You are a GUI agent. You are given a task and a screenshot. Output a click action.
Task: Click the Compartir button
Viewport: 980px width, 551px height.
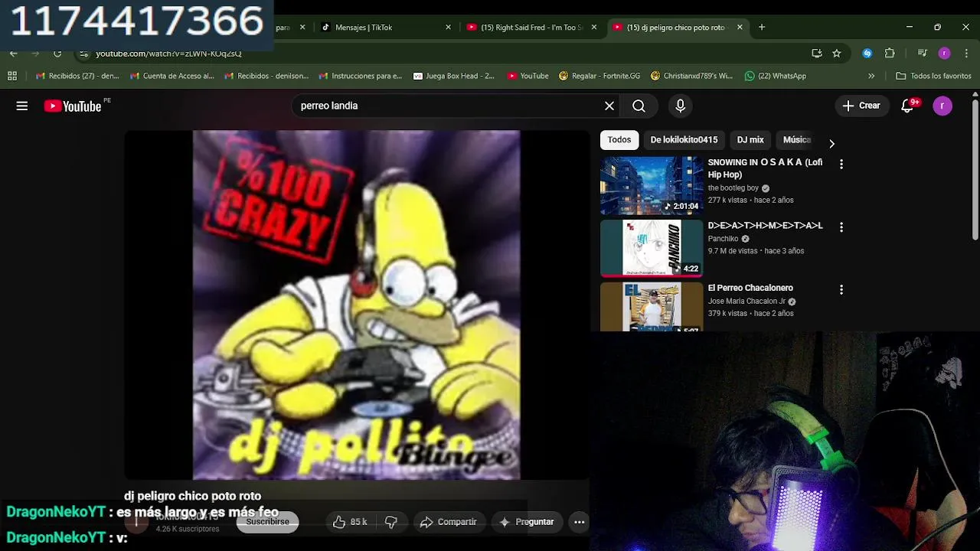click(449, 522)
